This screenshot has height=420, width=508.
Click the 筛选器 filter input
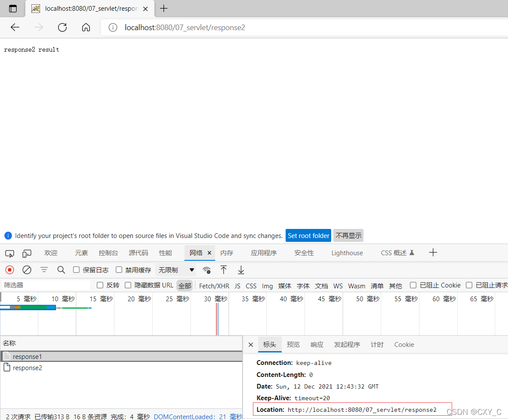pos(45,285)
